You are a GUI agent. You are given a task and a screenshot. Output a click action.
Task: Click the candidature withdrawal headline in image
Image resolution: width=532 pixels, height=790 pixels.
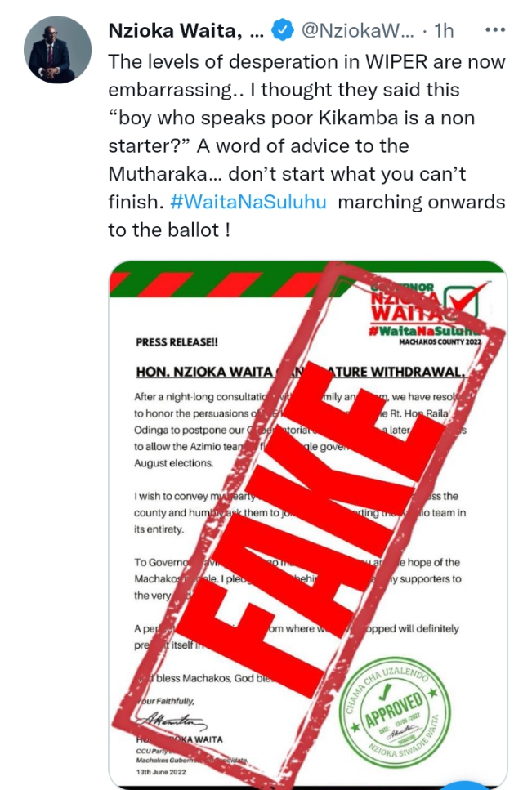[x=299, y=372]
